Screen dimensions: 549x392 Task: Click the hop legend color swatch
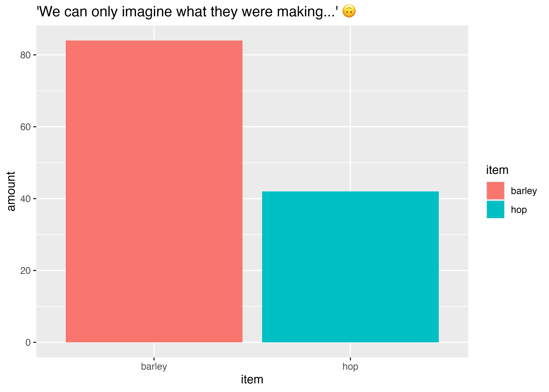(495, 209)
